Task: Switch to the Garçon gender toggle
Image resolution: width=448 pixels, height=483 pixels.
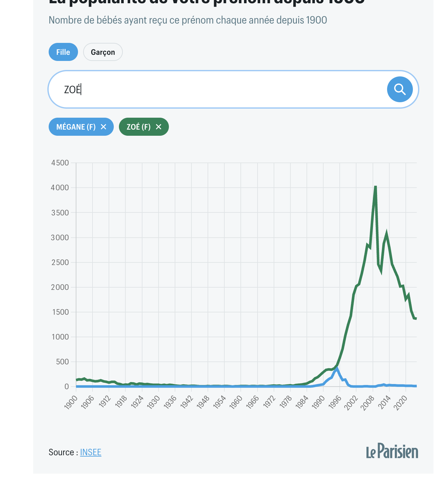Action: click(x=103, y=52)
